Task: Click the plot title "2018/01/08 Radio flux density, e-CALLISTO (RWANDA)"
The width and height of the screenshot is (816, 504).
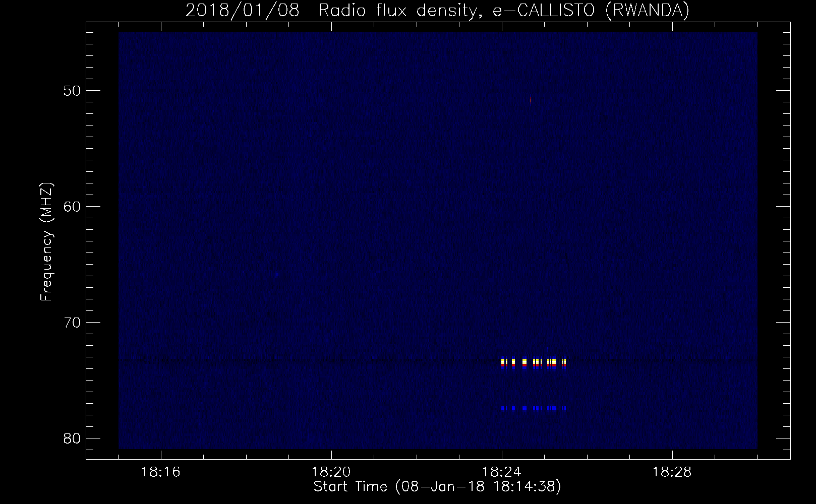Action: [x=437, y=10]
